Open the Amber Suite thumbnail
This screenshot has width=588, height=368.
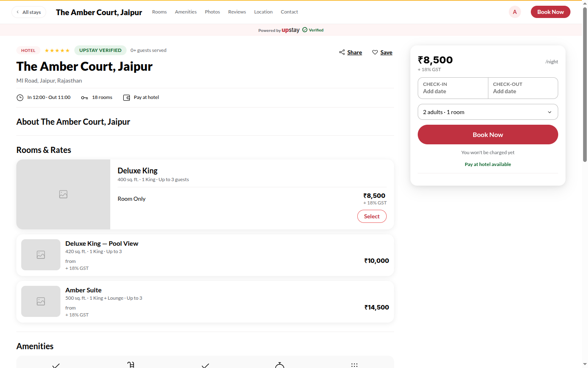pyautogui.click(x=41, y=301)
